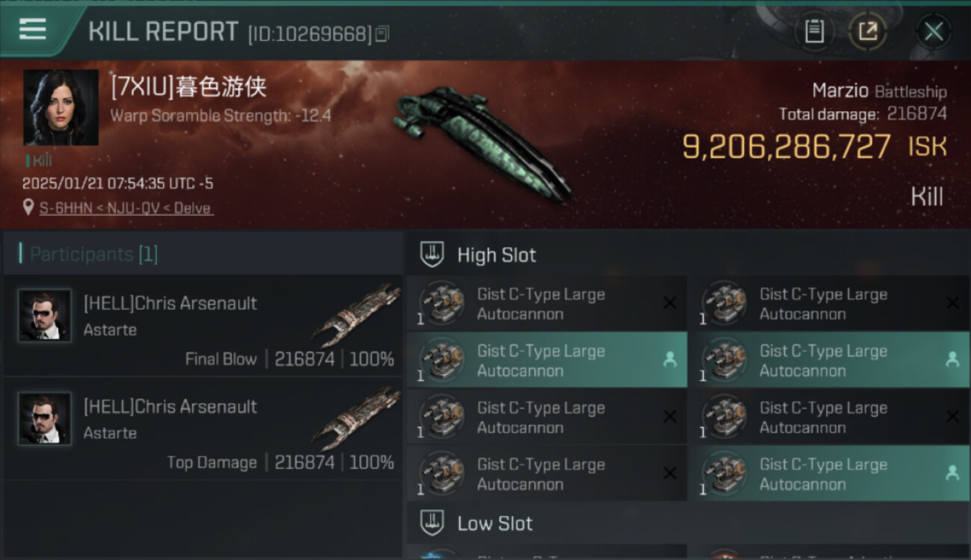Inspect Final Blow Astarte ship image
The height and width of the screenshot is (560, 971).
(x=356, y=314)
